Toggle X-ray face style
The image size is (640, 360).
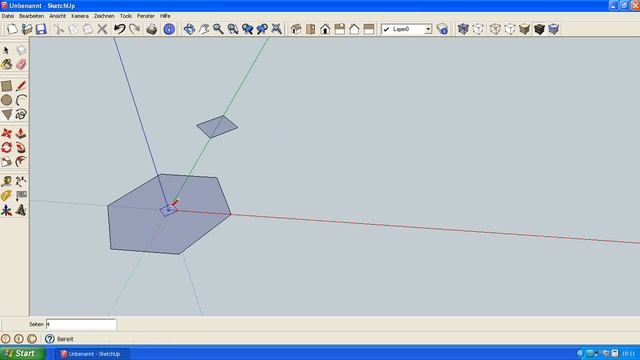point(463,29)
